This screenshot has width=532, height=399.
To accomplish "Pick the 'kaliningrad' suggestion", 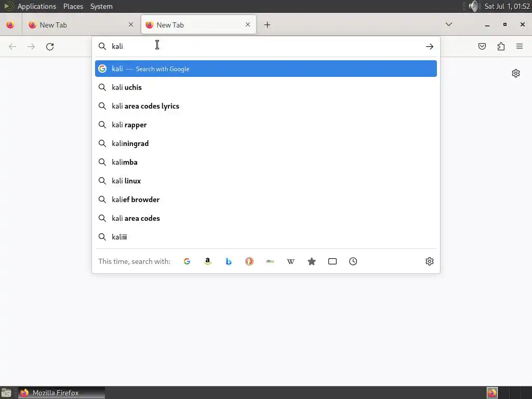I will pos(266,143).
